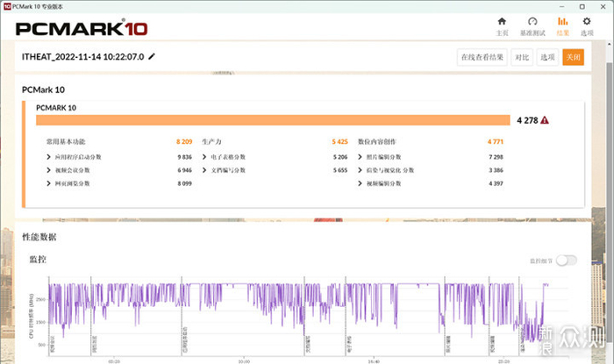Click the 在线查看结果 button
The width and height of the screenshot is (614, 364).
click(x=482, y=57)
